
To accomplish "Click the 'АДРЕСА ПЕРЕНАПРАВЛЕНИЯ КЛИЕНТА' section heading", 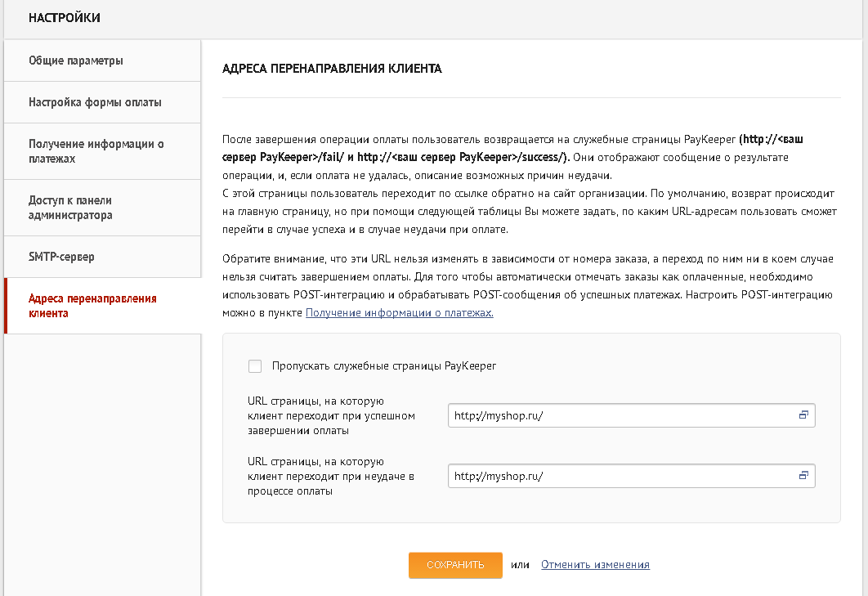I will 332,69.
